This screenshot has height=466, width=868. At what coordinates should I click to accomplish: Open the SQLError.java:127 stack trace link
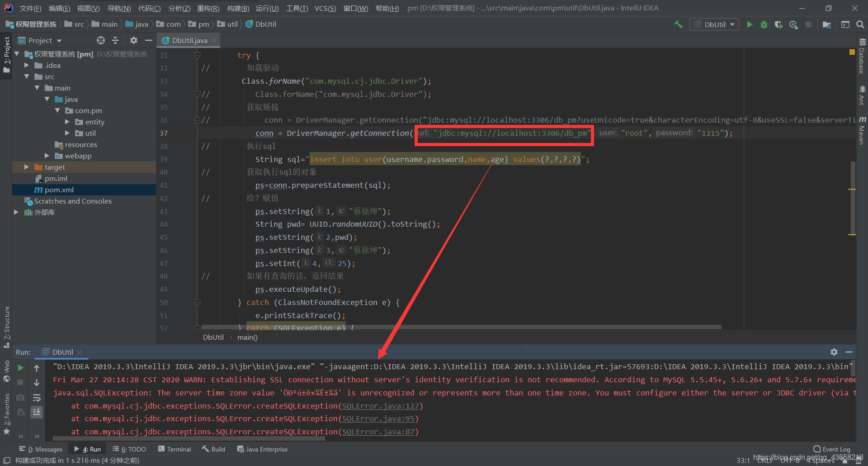380,406
